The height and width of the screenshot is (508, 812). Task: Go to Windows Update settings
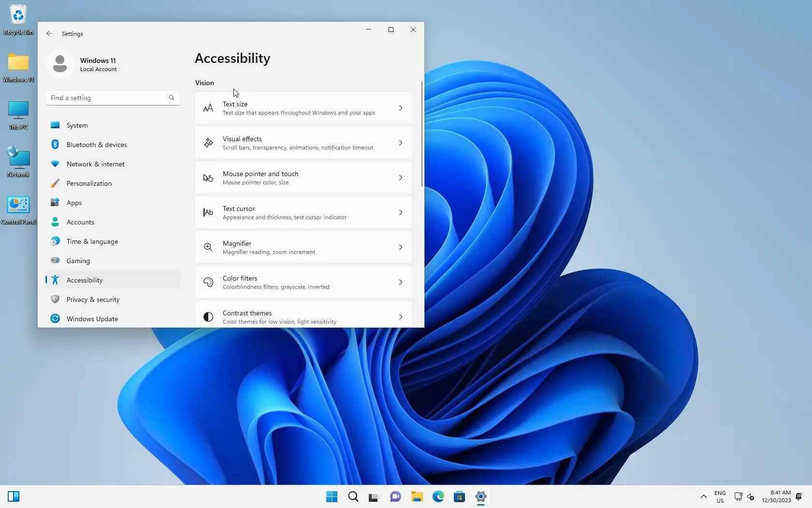click(113, 319)
